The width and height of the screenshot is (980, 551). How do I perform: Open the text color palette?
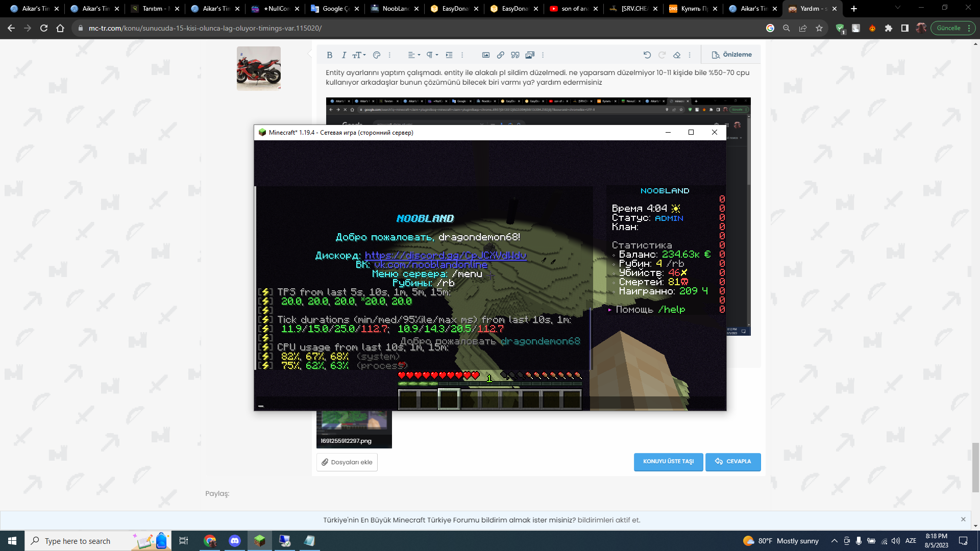click(377, 55)
